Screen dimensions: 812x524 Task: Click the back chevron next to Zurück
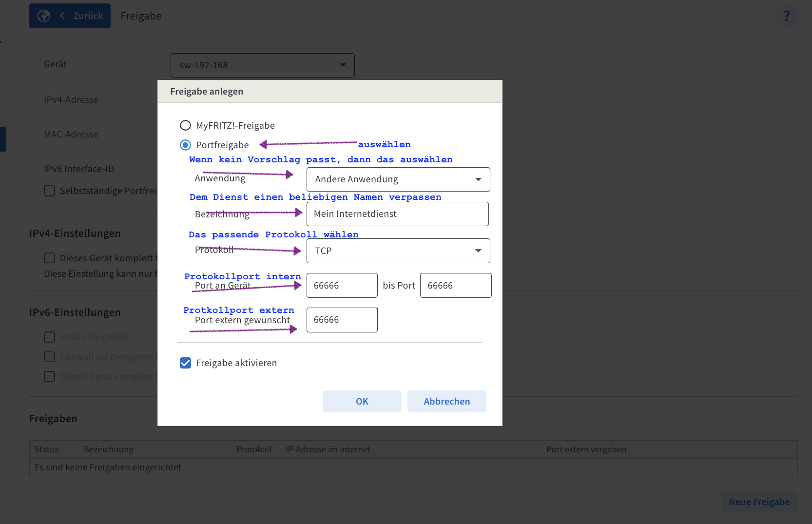click(62, 16)
